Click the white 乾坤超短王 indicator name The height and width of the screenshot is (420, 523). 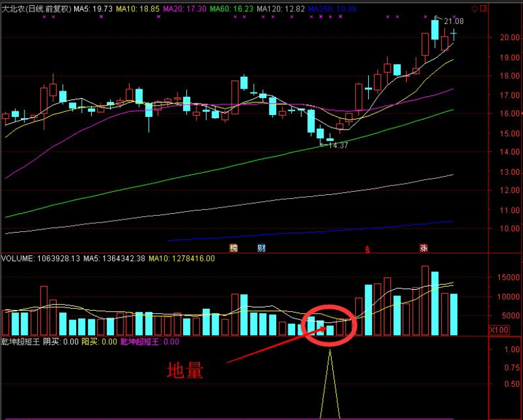pyautogui.click(x=20, y=341)
